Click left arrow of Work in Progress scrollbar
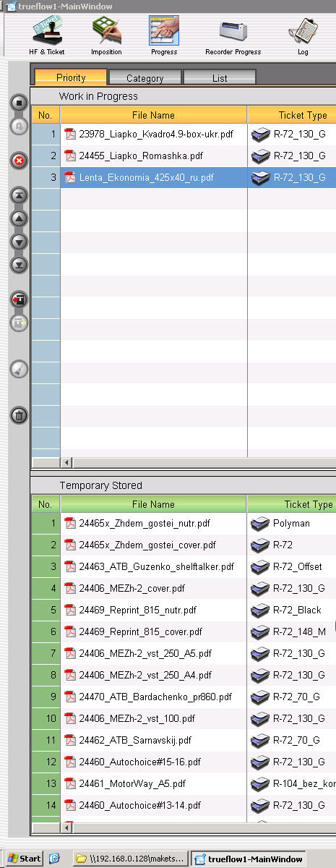 coord(68,462)
